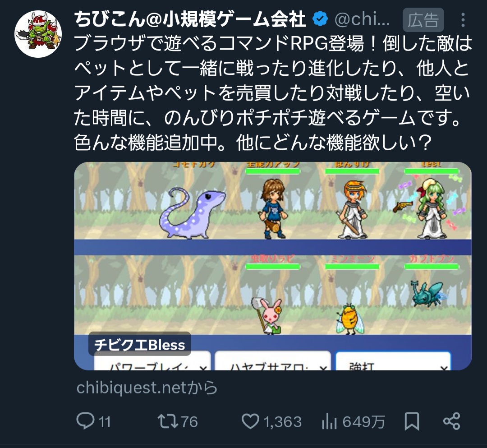Viewport: 487px width, 448px height.
Task: Bookmark this post
Action: pyautogui.click(x=412, y=421)
